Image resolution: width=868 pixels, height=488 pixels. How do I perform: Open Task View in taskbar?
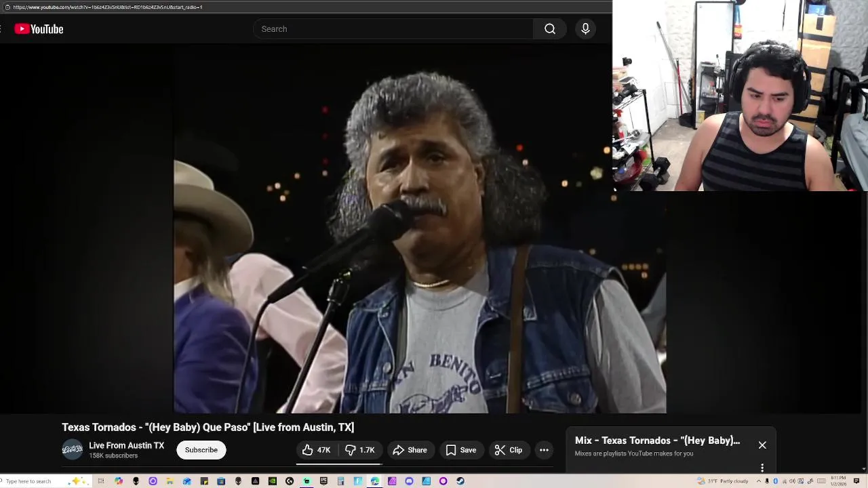(x=100, y=481)
